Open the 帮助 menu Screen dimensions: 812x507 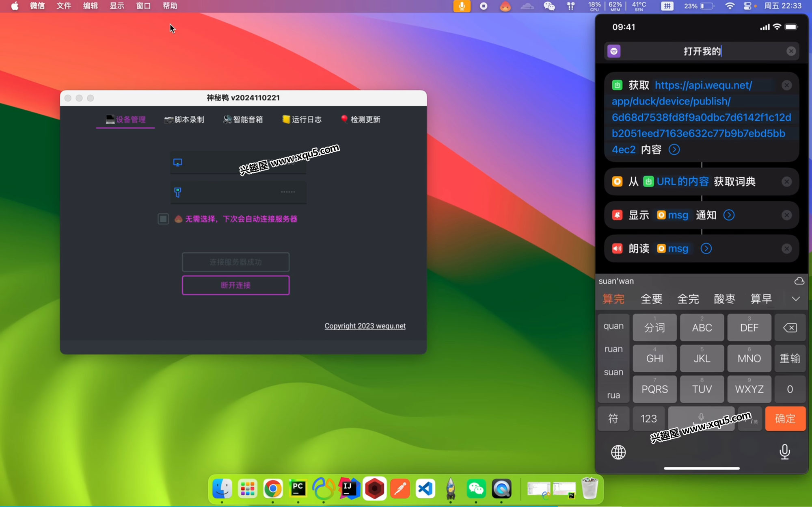170,6
